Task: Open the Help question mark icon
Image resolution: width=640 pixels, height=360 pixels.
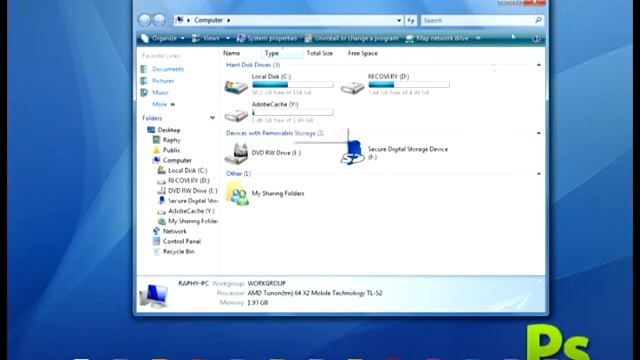Action: click(536, 38)
